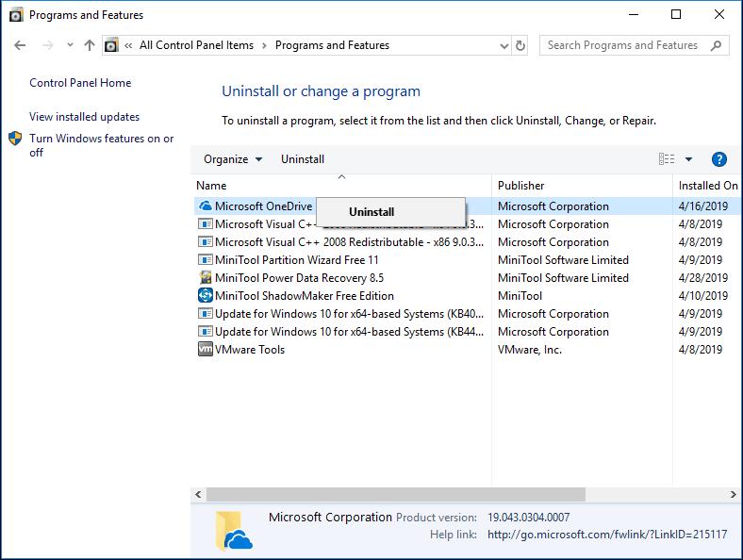This screenshot has height=560, width=743.
Task: Click the Up one level arrow
Action: (89, 45)
